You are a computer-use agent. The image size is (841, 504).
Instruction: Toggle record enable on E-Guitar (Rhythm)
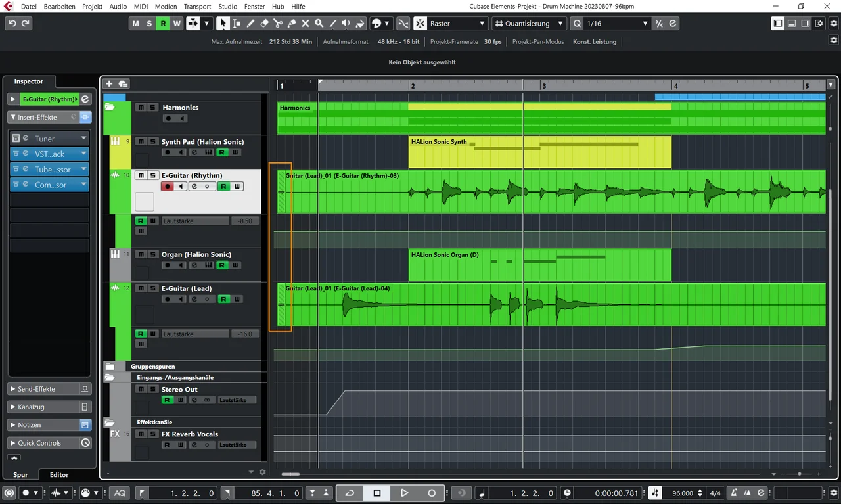[168, 187]
